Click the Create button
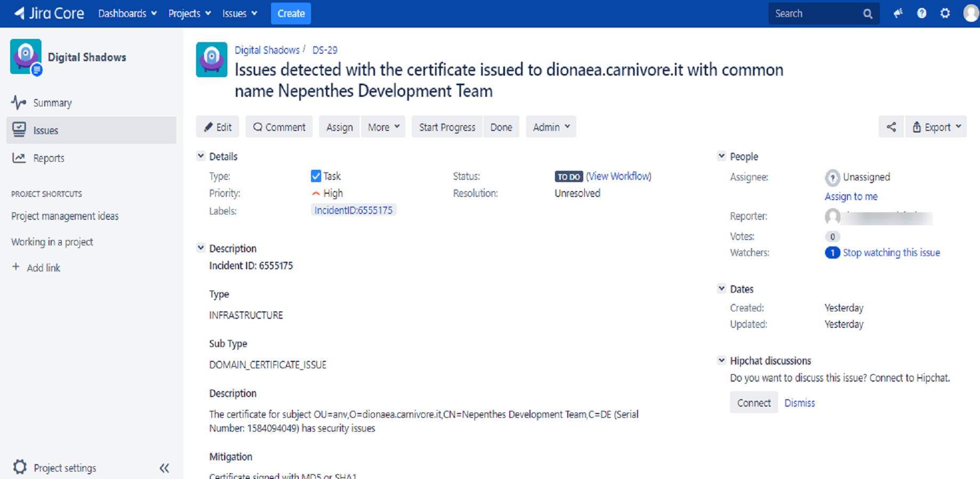Viewport: 980px width, 479px height. (291, 13)
